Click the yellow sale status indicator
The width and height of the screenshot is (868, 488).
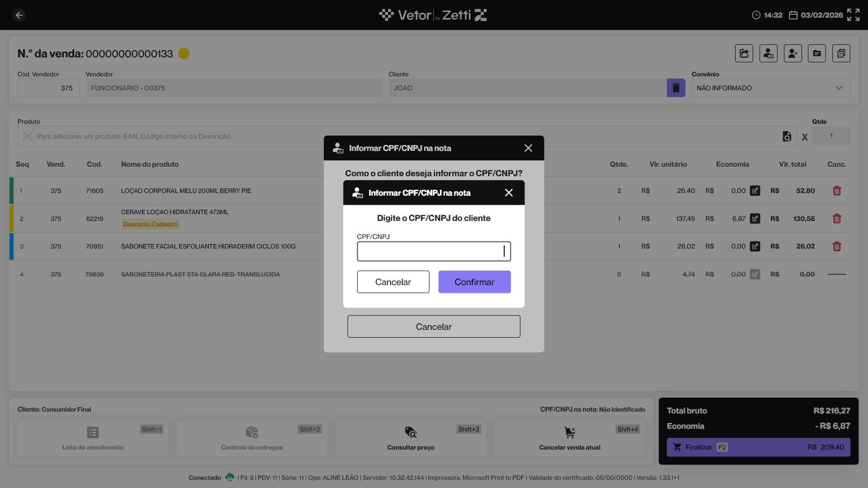[x=184, y=53]
